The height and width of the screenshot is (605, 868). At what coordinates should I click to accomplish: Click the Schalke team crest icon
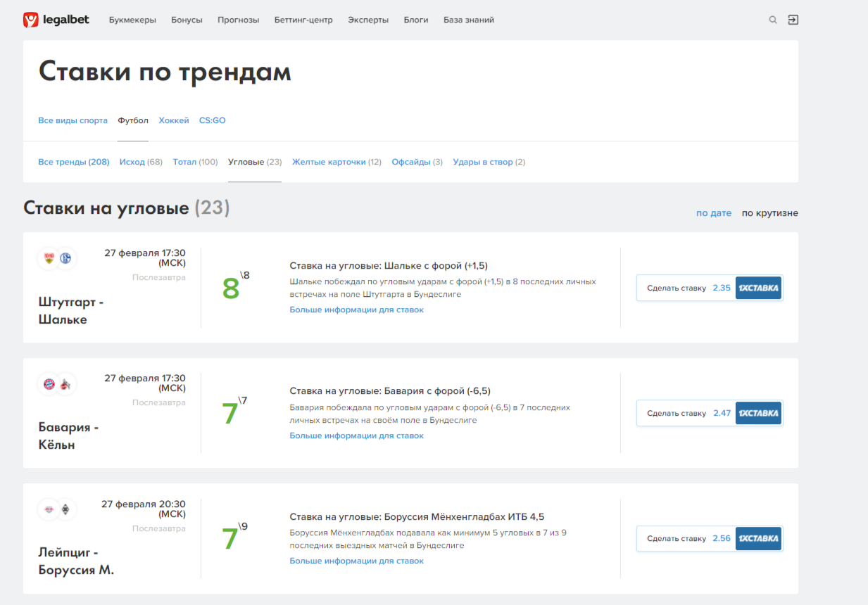pyautogui.click(x=66, y=258)
